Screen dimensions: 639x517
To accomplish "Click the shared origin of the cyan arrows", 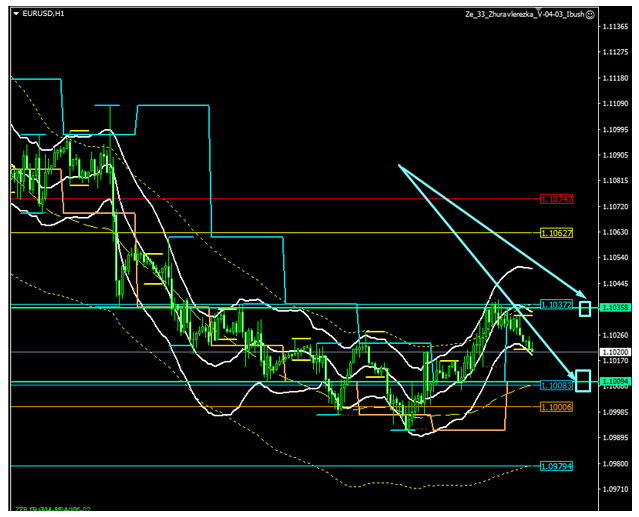I will coord(398,165).
